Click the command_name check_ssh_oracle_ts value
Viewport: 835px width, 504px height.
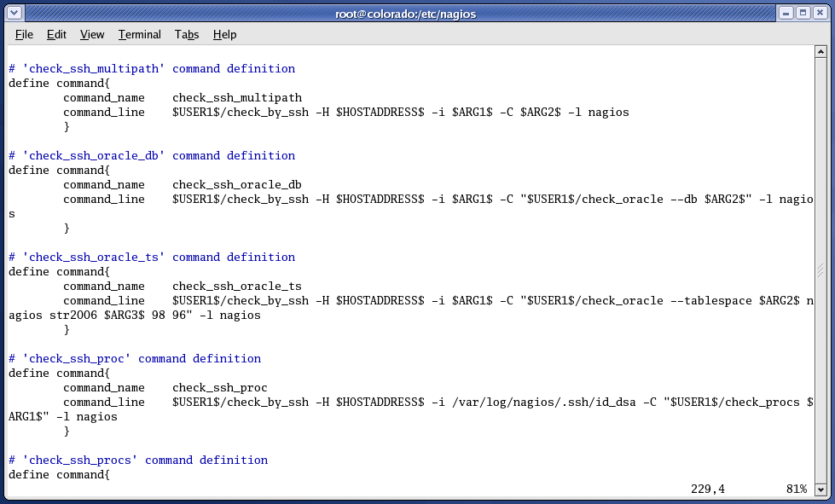237,287
